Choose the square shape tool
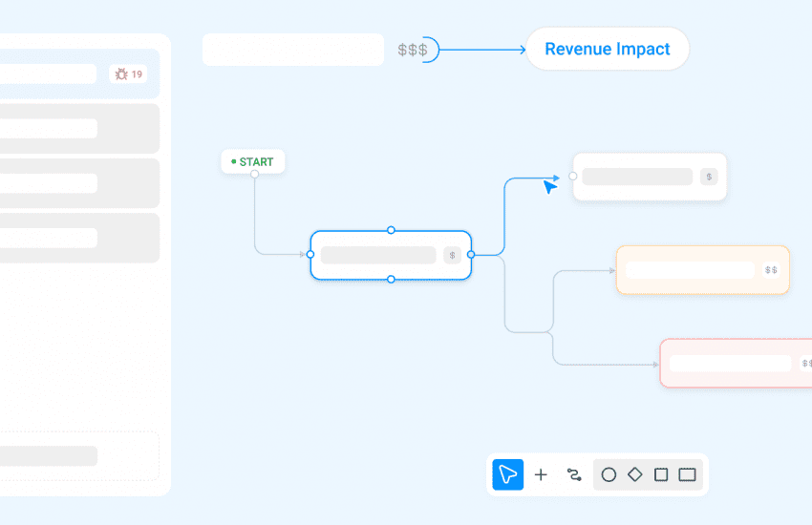 tap(660, 474)
